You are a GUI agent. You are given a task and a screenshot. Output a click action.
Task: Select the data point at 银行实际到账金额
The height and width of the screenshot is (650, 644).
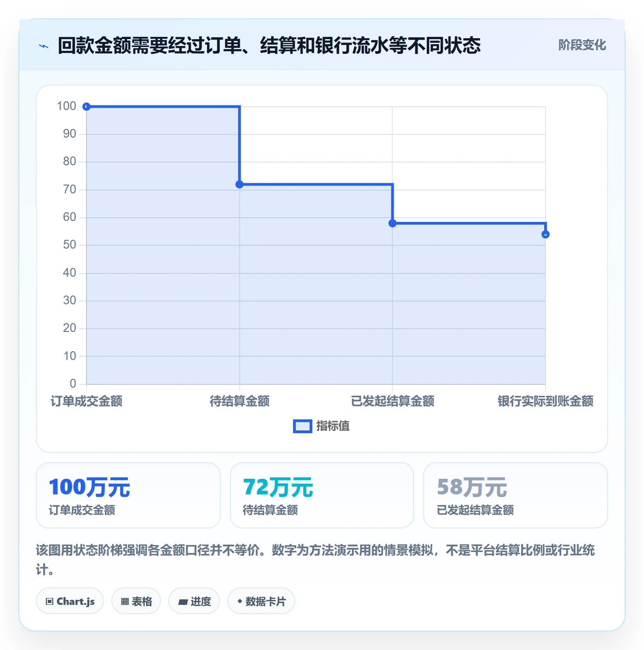545,234
